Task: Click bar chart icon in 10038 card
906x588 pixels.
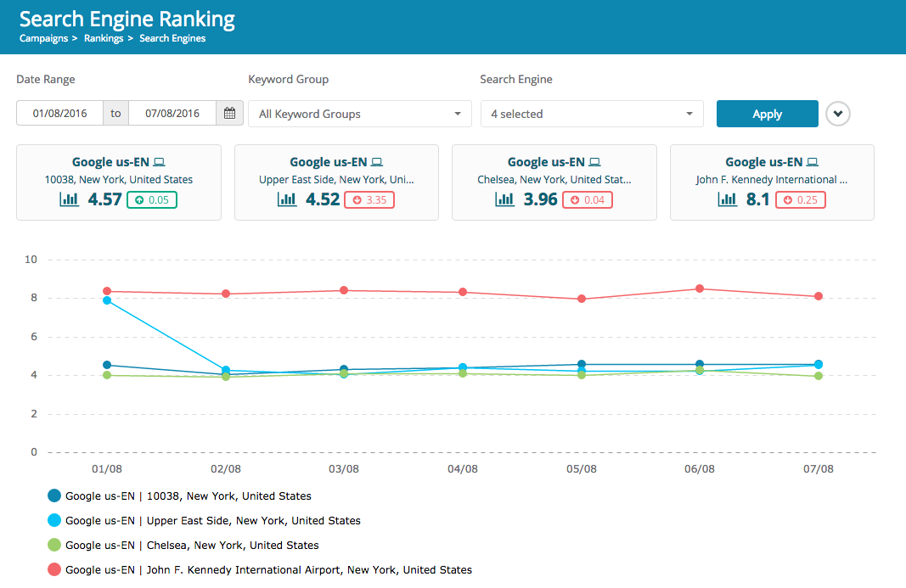Action: point(69,199)
